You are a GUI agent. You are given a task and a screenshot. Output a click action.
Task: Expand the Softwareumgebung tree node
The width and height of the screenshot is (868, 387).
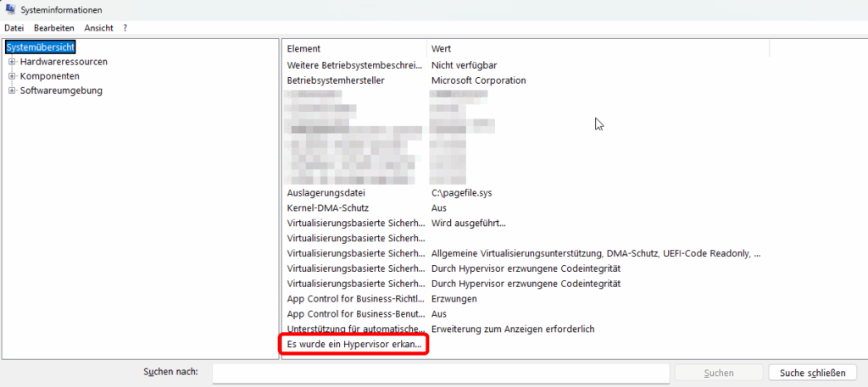12,91
